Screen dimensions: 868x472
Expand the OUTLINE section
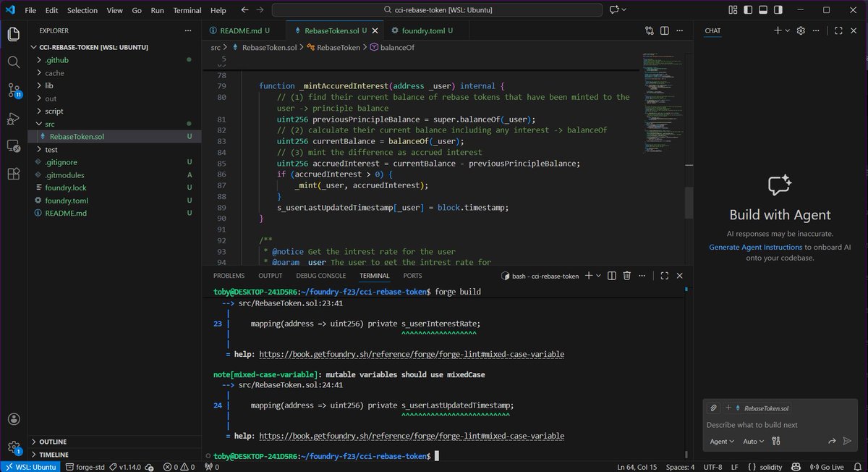point(115,442)
